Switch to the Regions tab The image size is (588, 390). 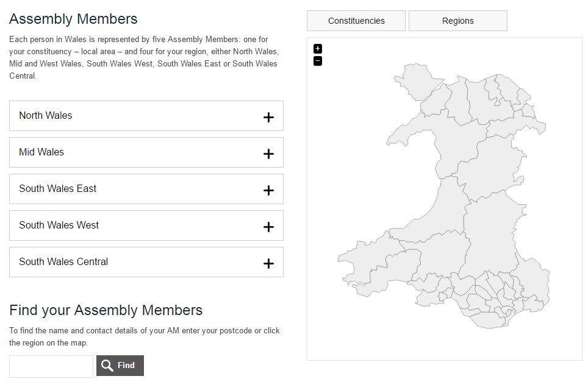(x=458, y=21)
